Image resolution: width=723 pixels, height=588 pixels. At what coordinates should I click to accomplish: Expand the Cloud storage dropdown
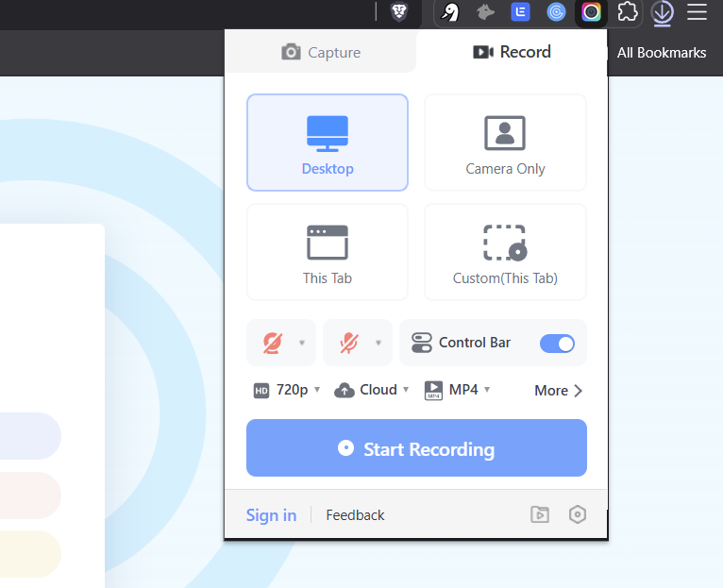(372, 390)
